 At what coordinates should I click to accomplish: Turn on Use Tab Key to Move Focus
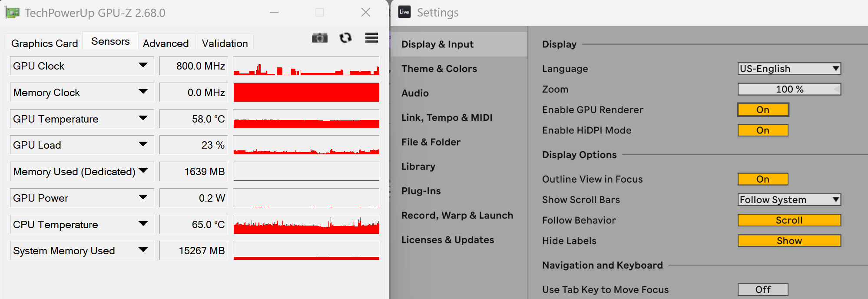coord(763,289)
